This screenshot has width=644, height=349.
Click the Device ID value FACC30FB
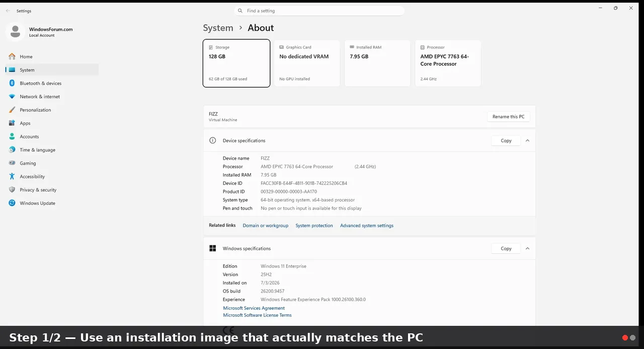pyautogui.click(x=304, y=183)
